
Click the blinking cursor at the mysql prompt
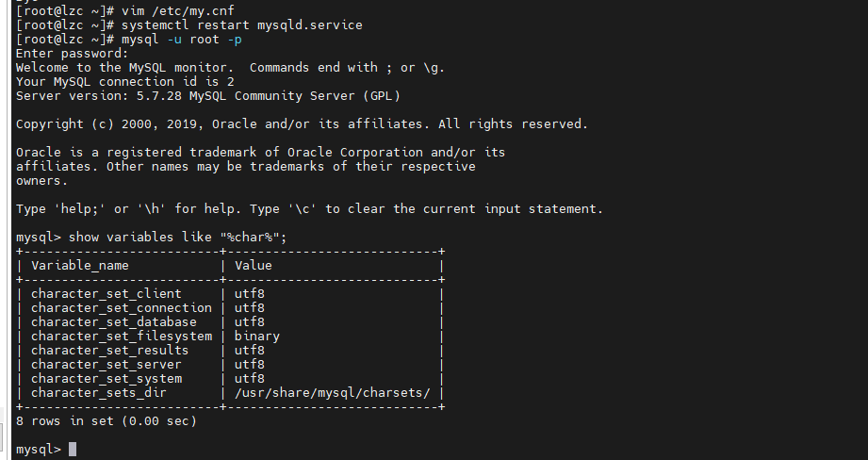pyautogui.click(x=73, y=449)
